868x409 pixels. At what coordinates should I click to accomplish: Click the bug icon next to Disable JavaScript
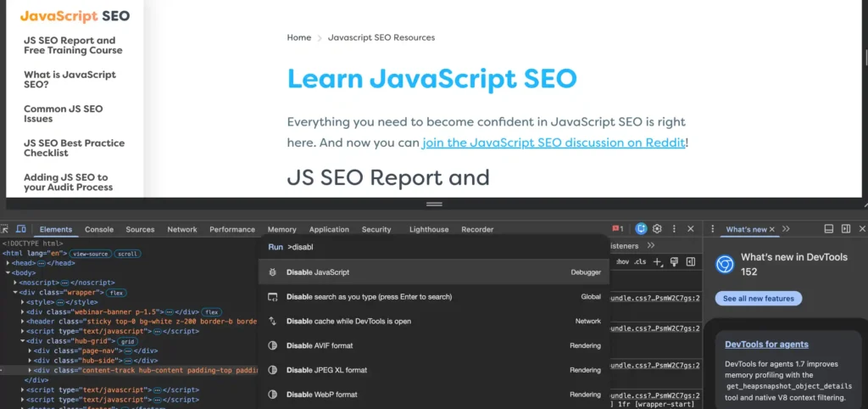point(272,272)
